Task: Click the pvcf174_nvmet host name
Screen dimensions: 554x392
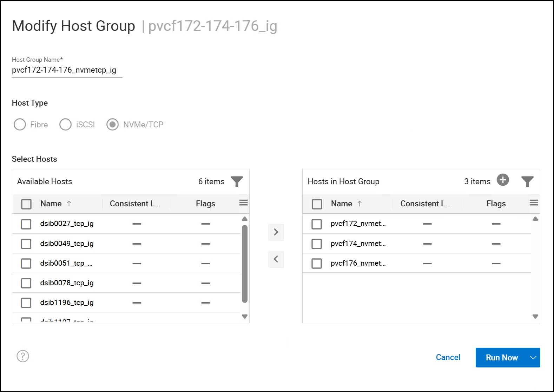Action: [x=358, y=244]
